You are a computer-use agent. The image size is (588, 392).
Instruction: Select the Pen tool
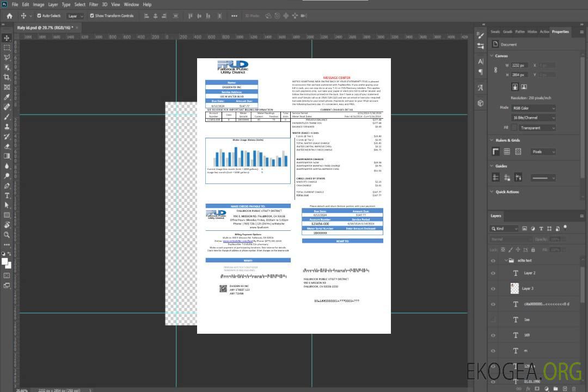7,186
